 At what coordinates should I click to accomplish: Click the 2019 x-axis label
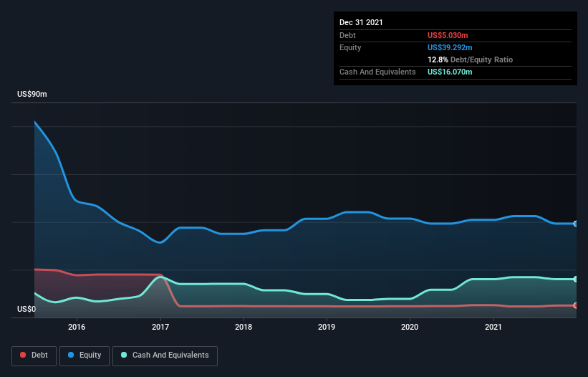click(327, 327)
